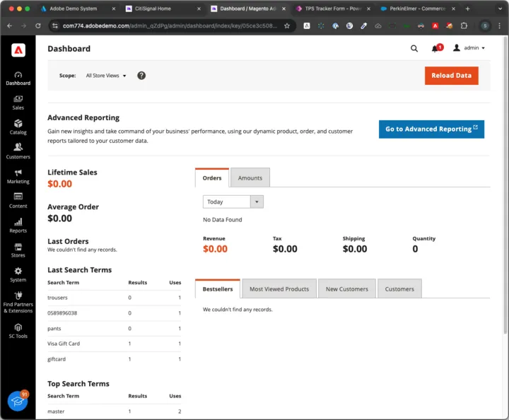The image size is (509, 420).
Task: Expand the browser tab search chevron
Action: pyautogui.click(x=500, y=8)
